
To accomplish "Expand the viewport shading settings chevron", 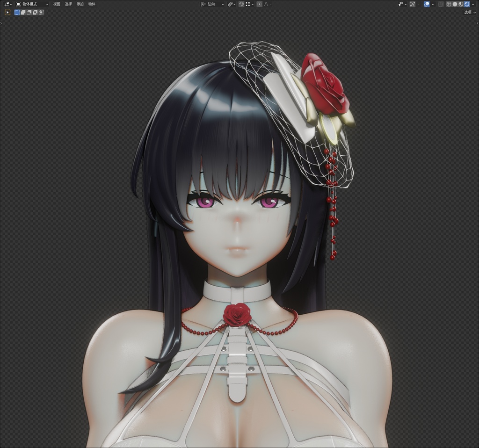I will pyautogui.click(x=473, y=4).
